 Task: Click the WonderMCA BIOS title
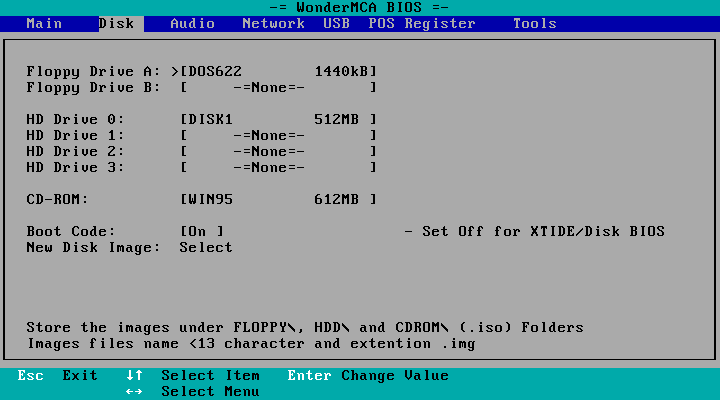359,7
